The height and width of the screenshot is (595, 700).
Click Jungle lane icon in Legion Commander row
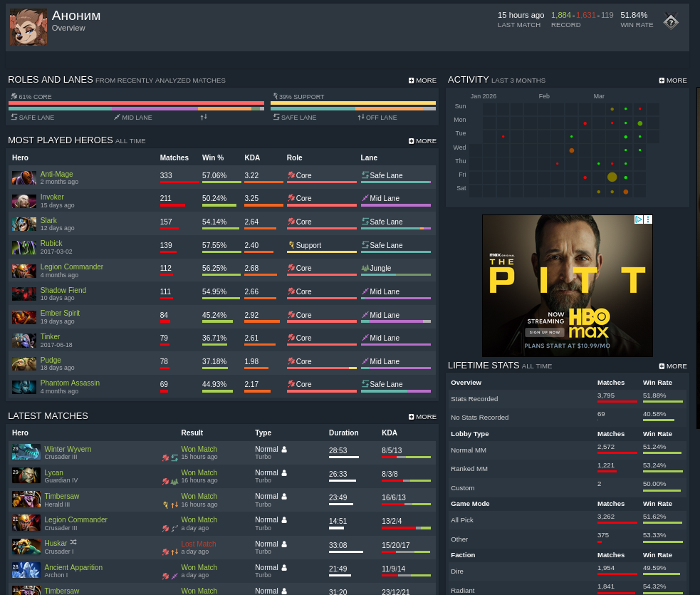coord(365,268)
